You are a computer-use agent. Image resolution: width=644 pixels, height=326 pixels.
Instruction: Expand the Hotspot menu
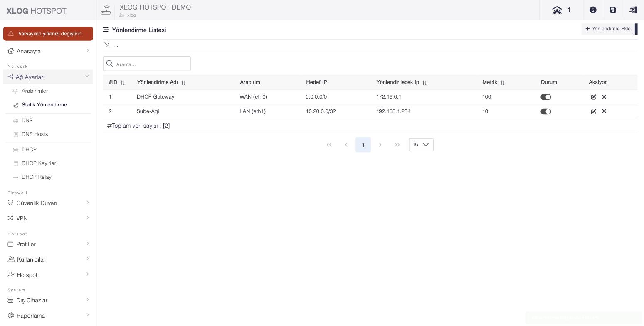(48, 275)
